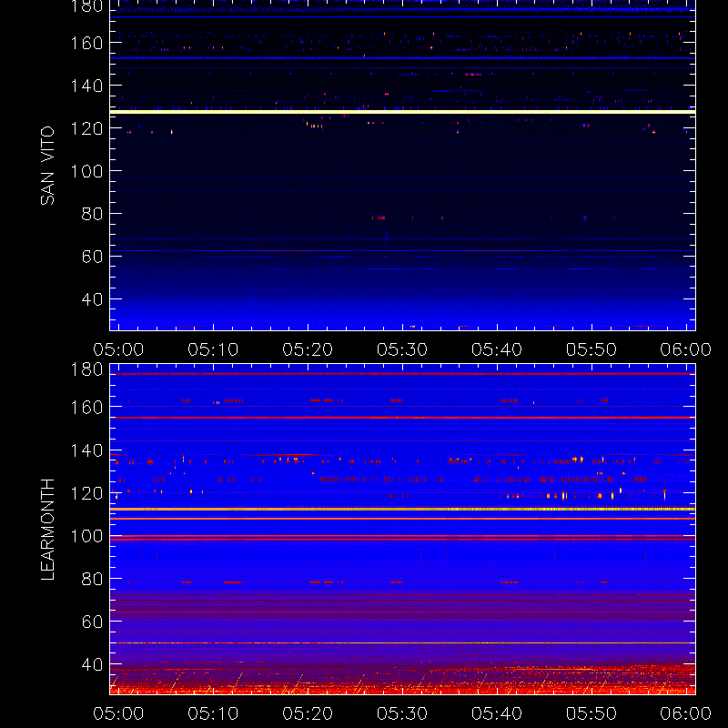This screenshot has width=728, height=728.
Task: Click the bright yellow band above 110 in LEARMONTH
Action: (x=402, y=510)
